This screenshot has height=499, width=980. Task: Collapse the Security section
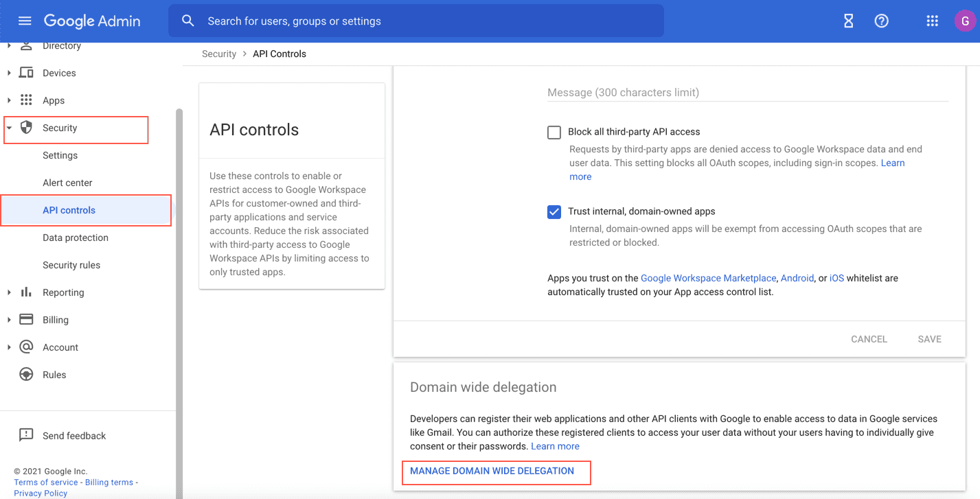[10, 128]
